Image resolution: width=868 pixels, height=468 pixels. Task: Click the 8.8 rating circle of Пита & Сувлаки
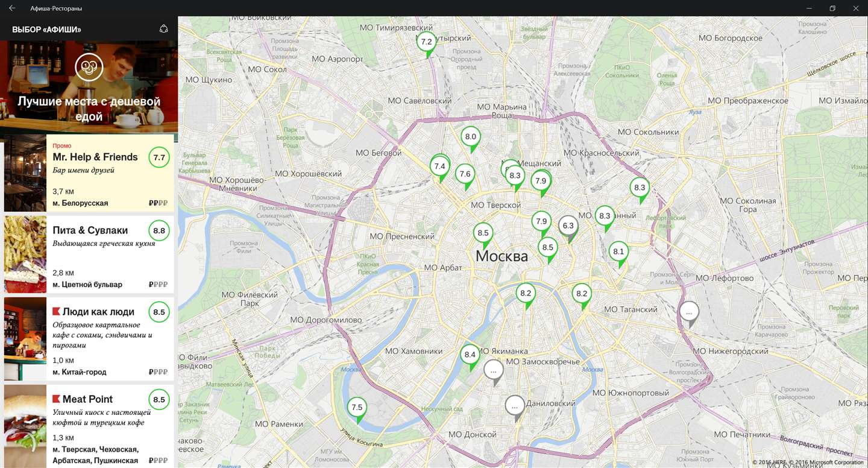pyautogui.click(x=159, y=230)
